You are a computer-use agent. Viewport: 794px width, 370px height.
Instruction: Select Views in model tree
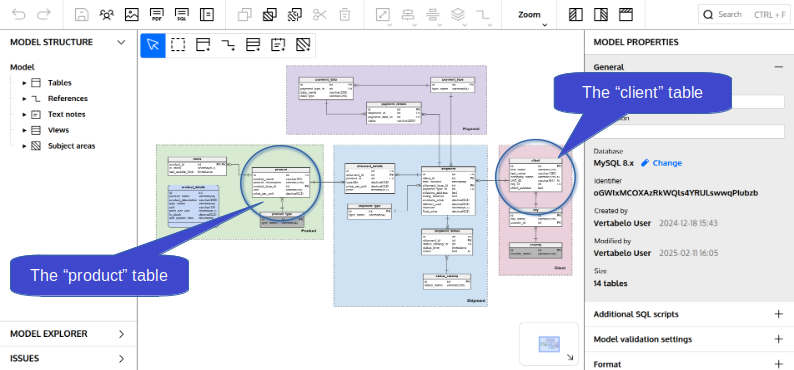[58, 130]
